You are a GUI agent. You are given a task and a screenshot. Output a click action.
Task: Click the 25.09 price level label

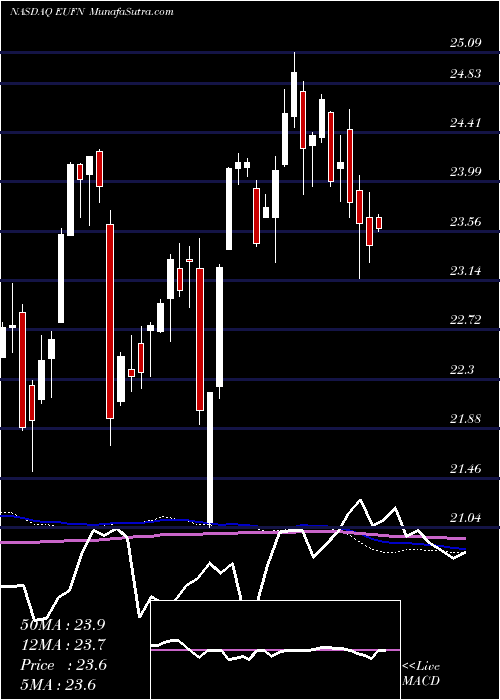tap(466, 43)
